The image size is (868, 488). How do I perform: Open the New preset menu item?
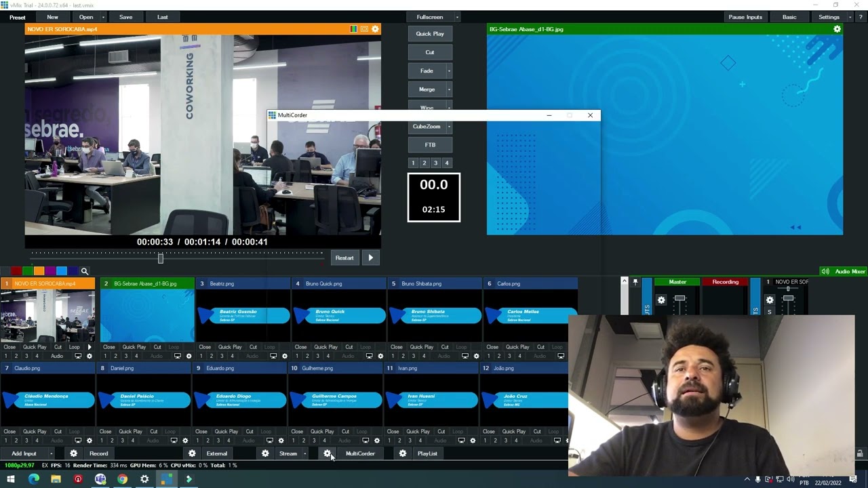52,17
